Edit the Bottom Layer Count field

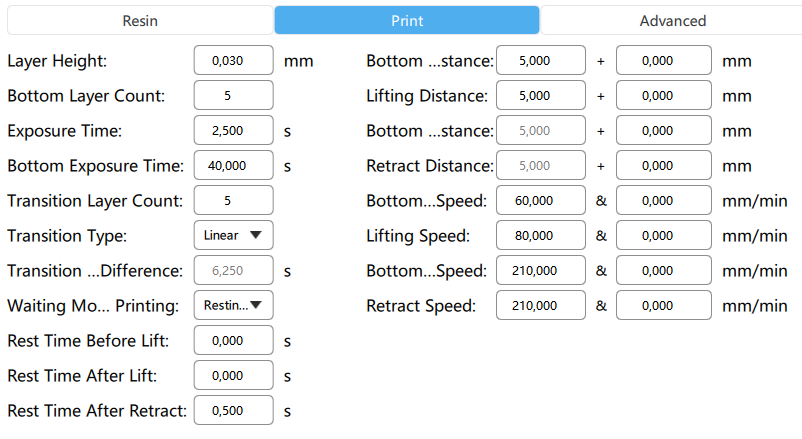click(x=233, y=95)
